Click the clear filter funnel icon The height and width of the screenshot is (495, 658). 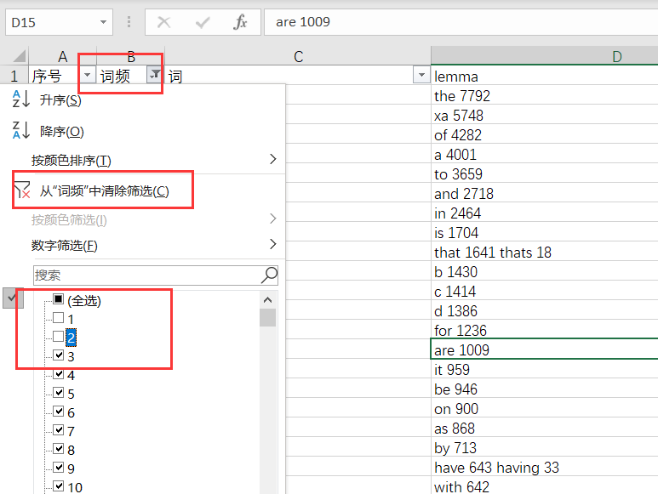tap(22, 190)
